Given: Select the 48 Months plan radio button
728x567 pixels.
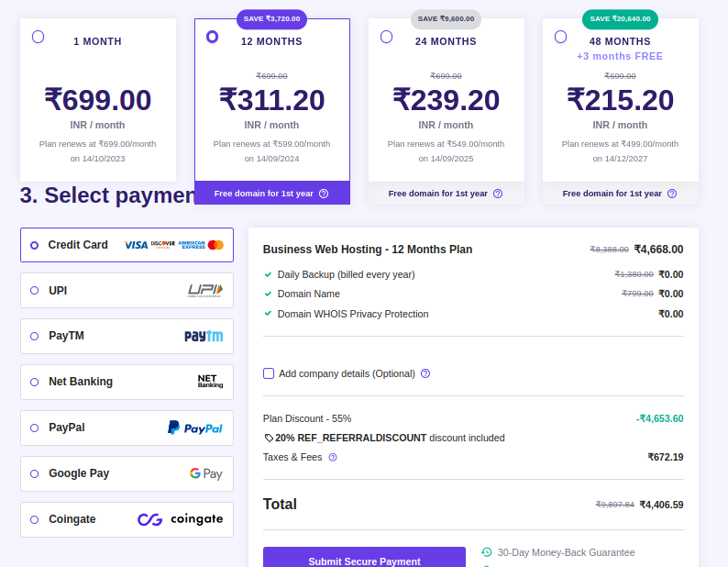Looking at the screenshot, I should tap(560, 37).
